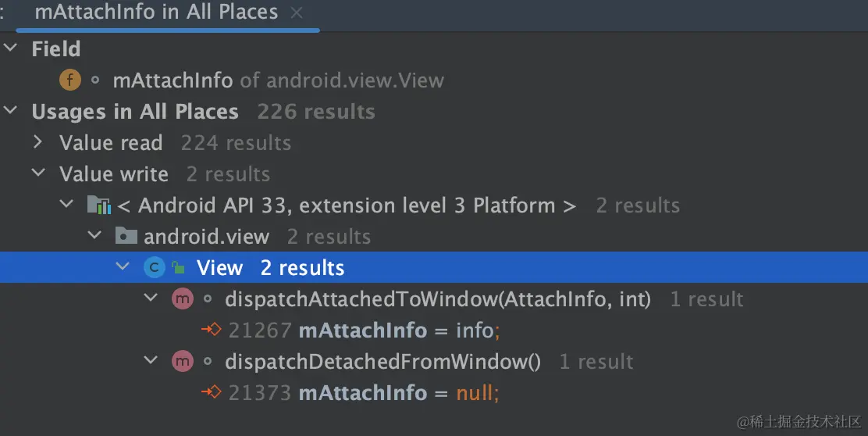
Task: Collapse the android.view package node
Action: 94,236
